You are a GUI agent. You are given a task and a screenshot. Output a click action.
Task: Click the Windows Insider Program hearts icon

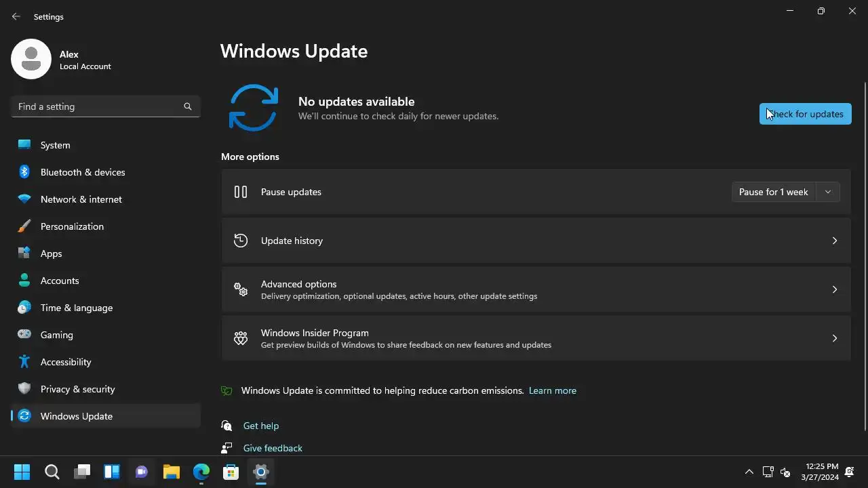(241, 338)
